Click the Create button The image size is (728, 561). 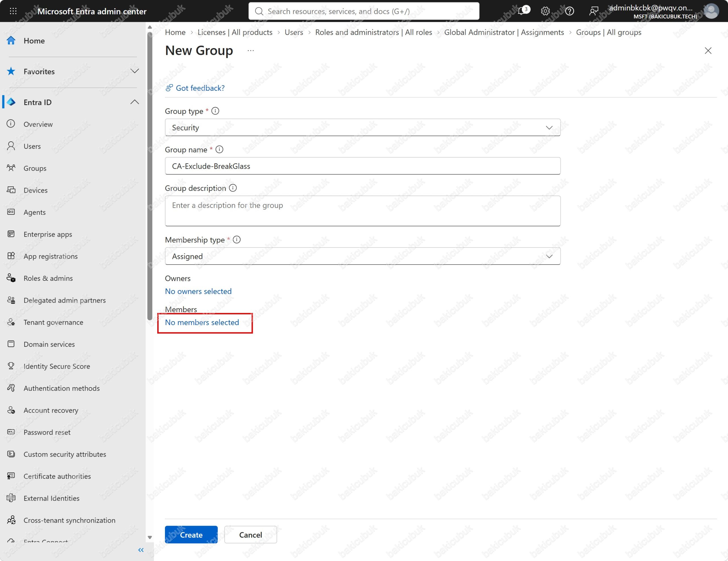coord(191,535)
